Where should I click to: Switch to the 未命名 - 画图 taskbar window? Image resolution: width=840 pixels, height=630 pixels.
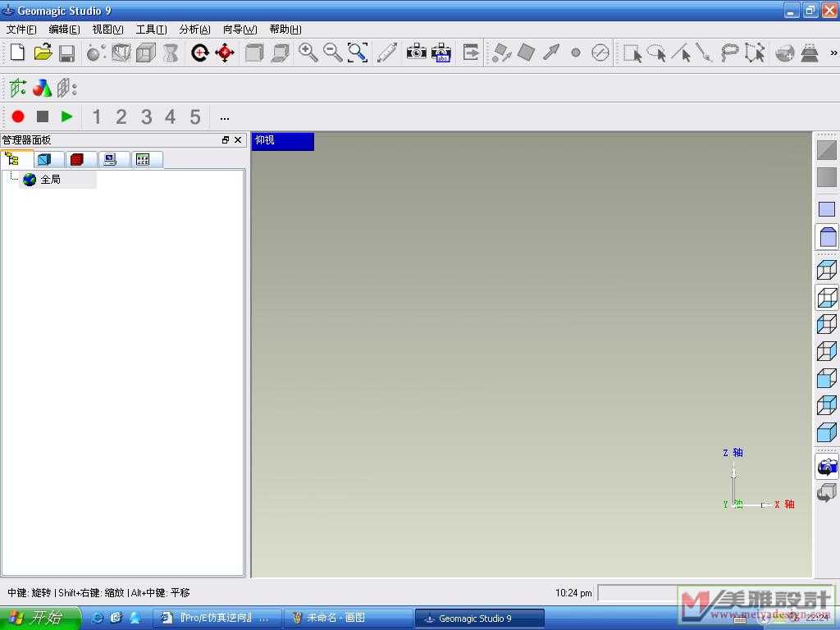click(348, 619)
